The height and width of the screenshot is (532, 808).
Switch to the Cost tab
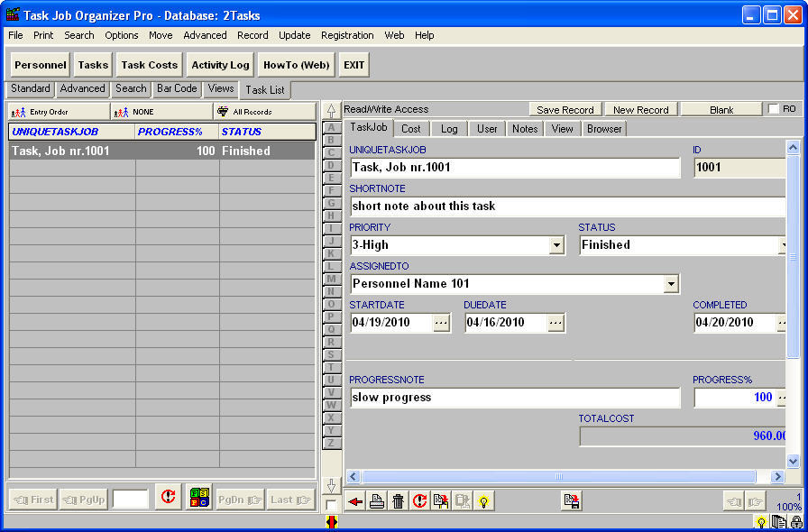(411, 128)
